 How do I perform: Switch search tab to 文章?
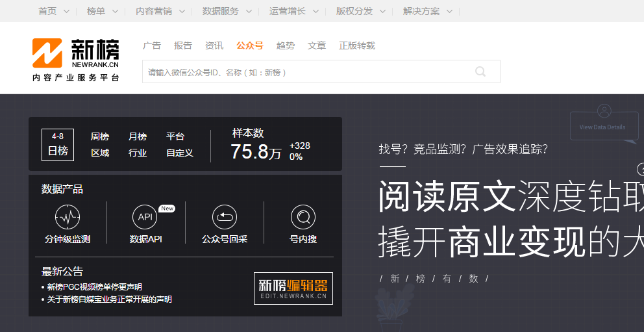pos(317,45)
